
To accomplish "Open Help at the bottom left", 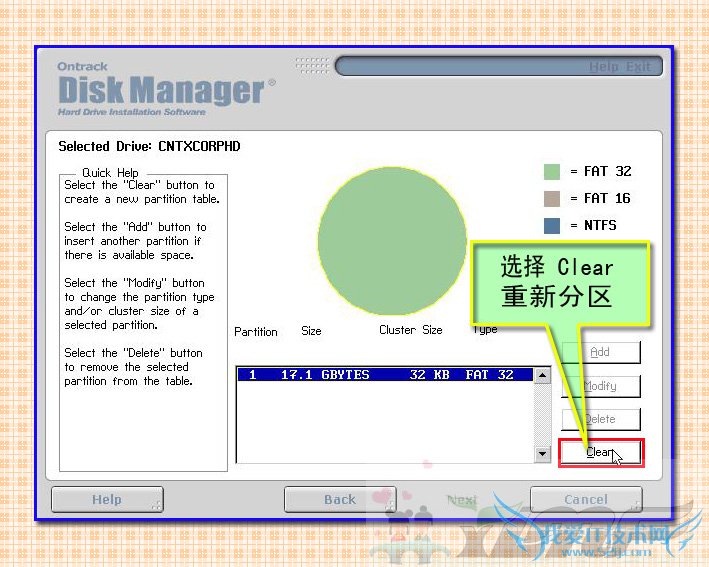I will coord(107,499).
